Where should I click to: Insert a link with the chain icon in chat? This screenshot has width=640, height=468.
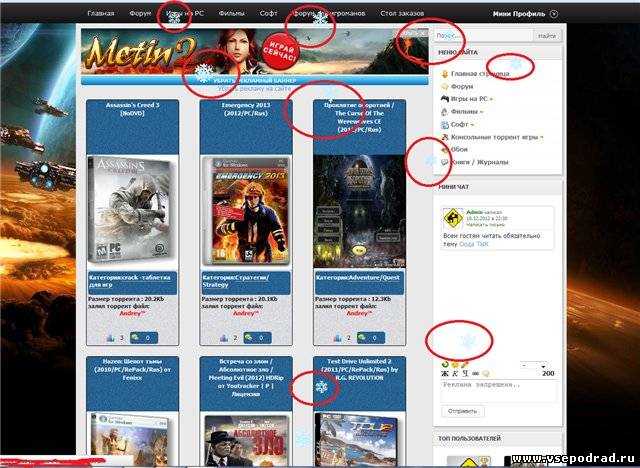click(x=476, y=373)
